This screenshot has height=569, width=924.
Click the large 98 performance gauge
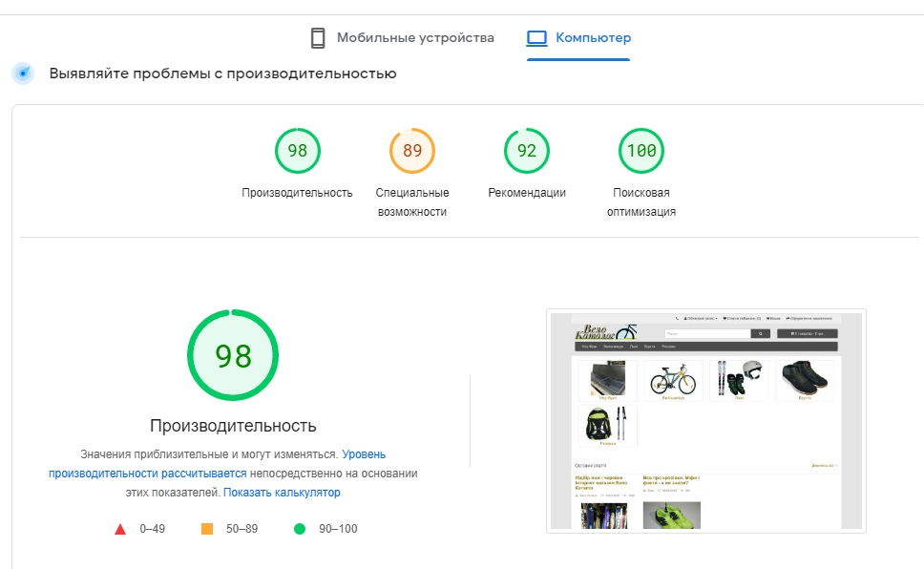click(x=233, y=355)
